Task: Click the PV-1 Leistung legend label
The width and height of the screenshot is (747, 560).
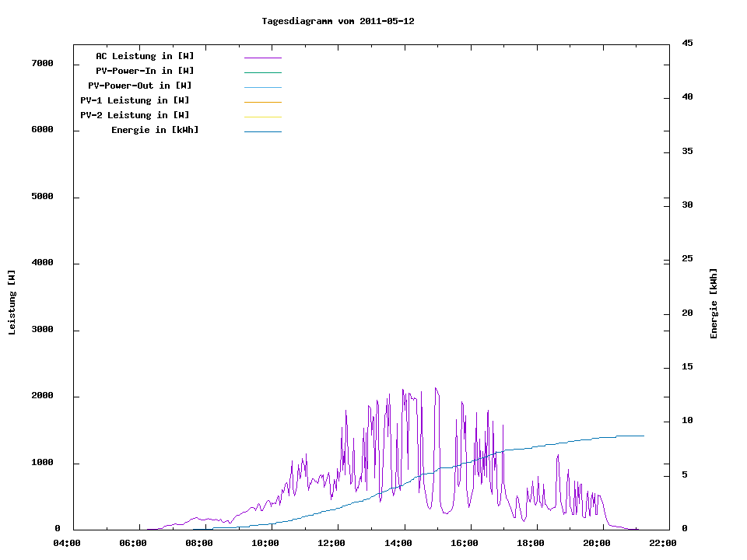Action: click(135, 100)
